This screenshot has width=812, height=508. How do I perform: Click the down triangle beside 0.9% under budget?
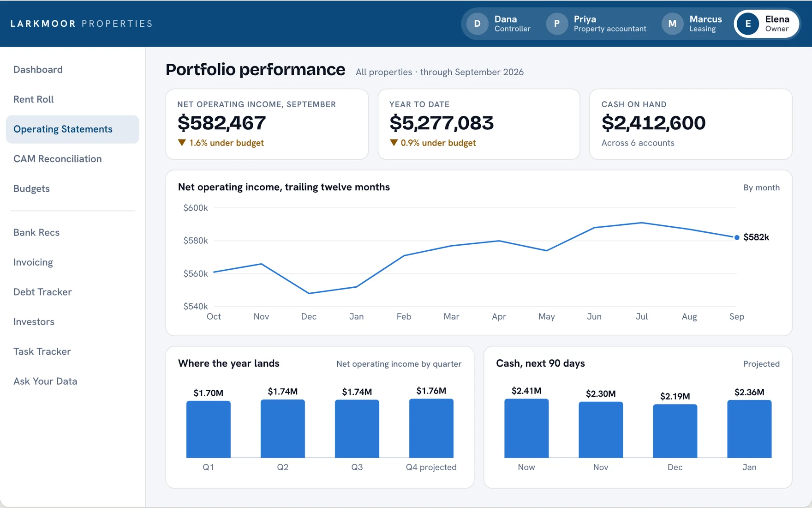click(394, 143)
